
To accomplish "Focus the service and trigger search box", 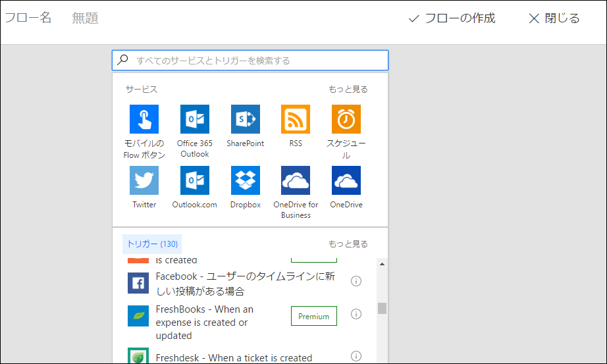I will click(x=250, y=61).
